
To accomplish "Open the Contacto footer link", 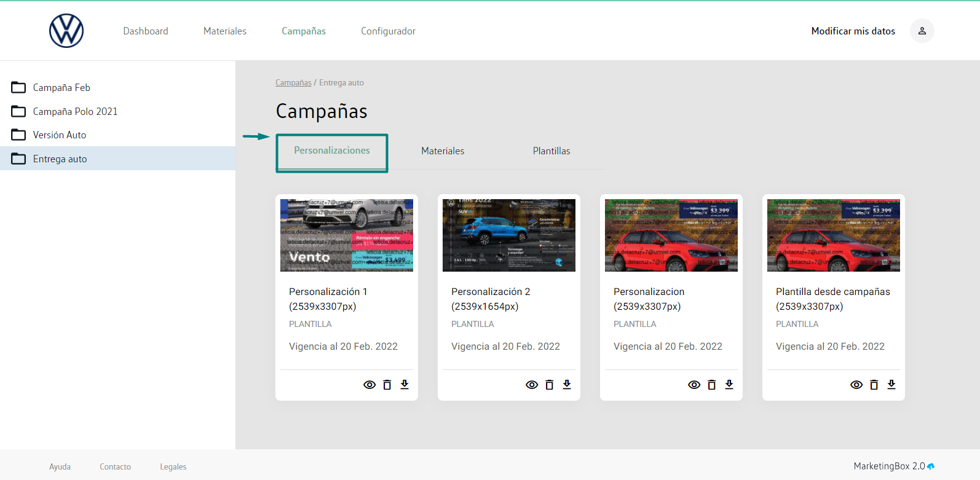I will coord(115,466).
